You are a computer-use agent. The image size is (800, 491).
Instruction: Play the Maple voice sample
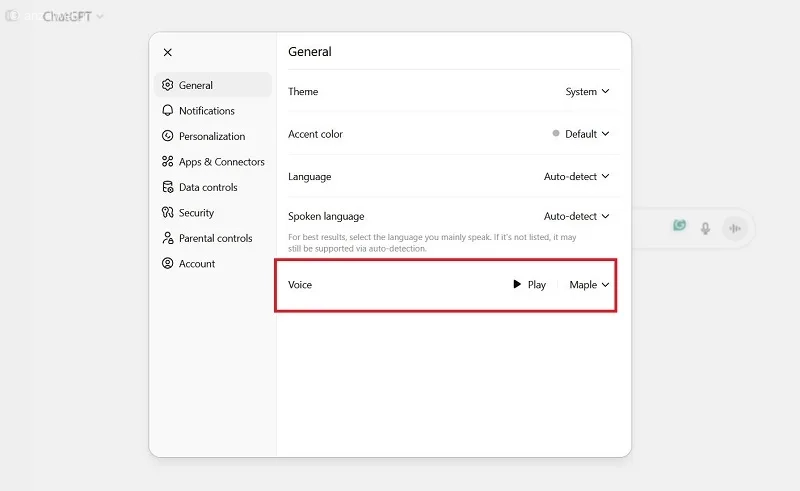[x=529, y=285]
